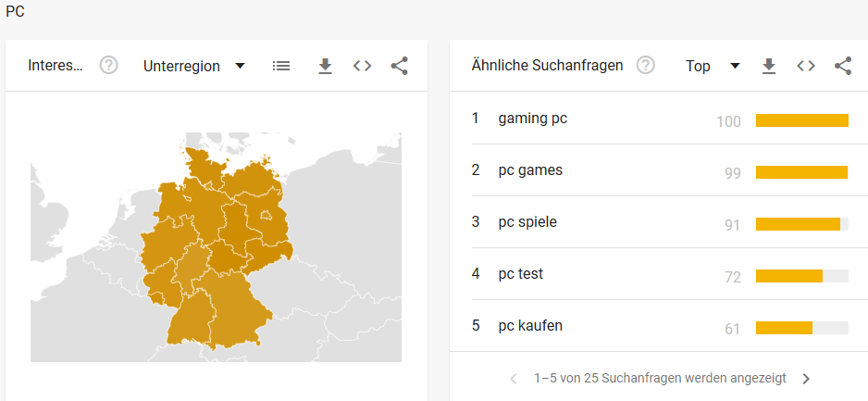Open the 'gaming pc' query
Image resolution: width=868 pixels, height=401 pixels.
click(x=532, y=119)
